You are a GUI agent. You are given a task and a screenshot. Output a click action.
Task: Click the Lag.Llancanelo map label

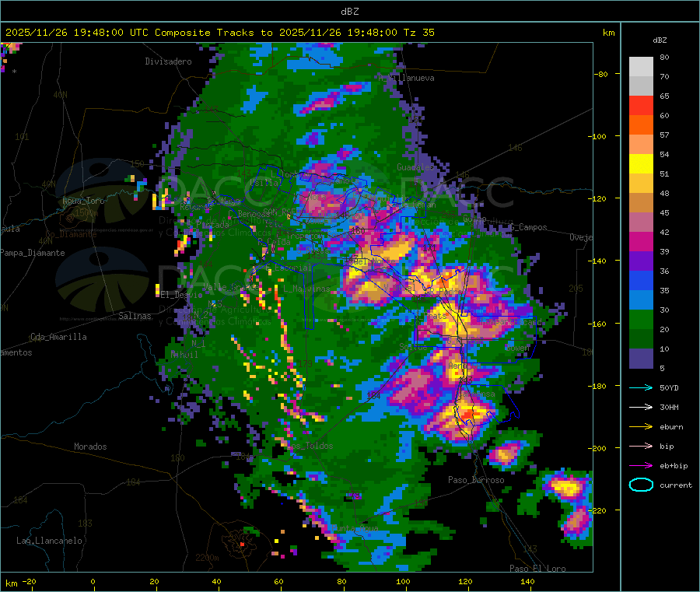[x=49, y=541]
